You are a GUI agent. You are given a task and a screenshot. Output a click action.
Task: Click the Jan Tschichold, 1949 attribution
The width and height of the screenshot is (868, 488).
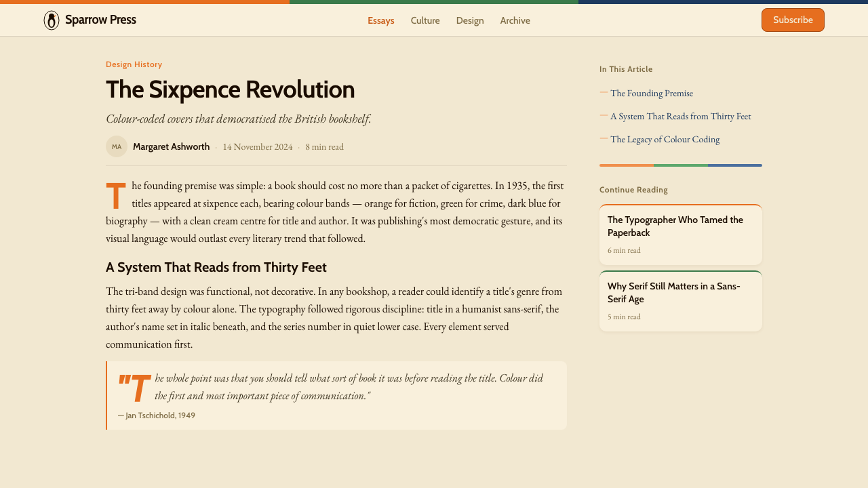click(x=157, y=415)
